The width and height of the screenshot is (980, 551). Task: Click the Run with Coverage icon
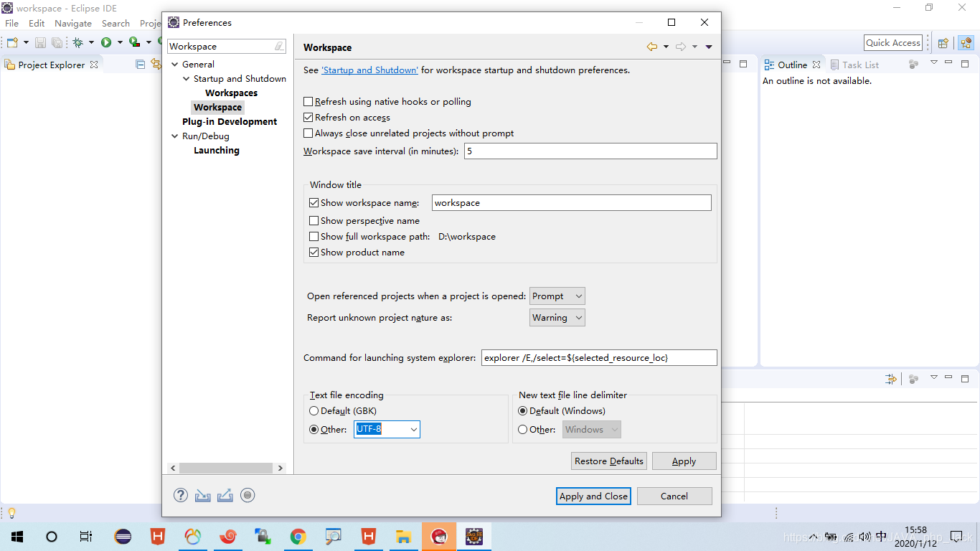click(x=134, y=42)
